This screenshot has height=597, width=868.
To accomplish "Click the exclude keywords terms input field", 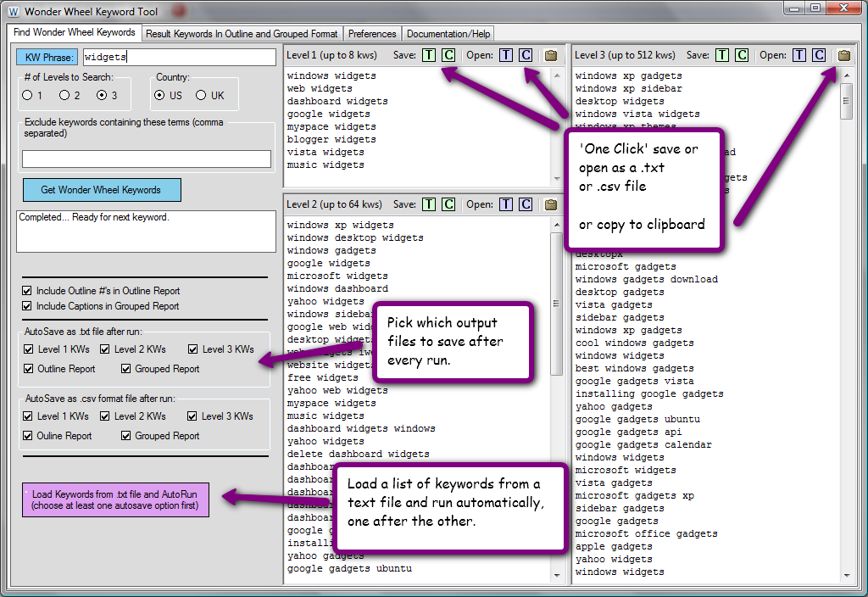I will tap(147, 159).
